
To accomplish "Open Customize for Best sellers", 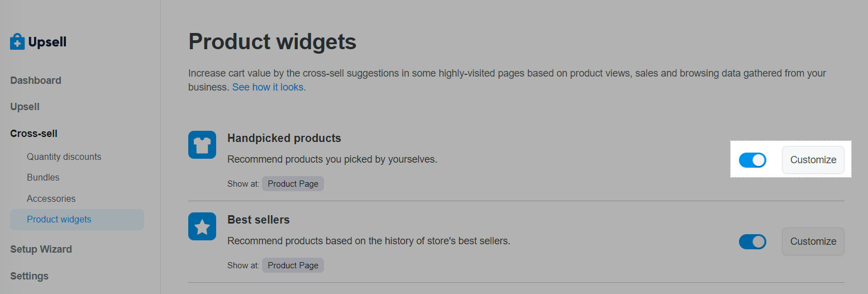I will [x=813, y=241].
